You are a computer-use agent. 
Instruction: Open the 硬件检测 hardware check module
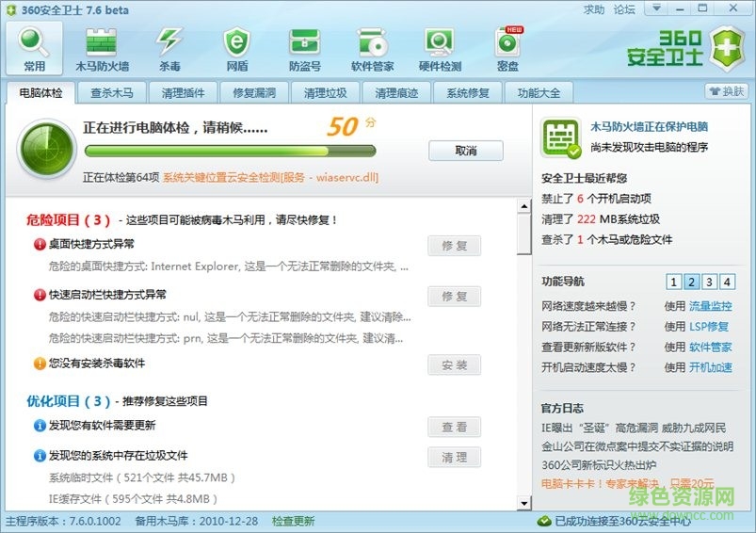(440, 49)
